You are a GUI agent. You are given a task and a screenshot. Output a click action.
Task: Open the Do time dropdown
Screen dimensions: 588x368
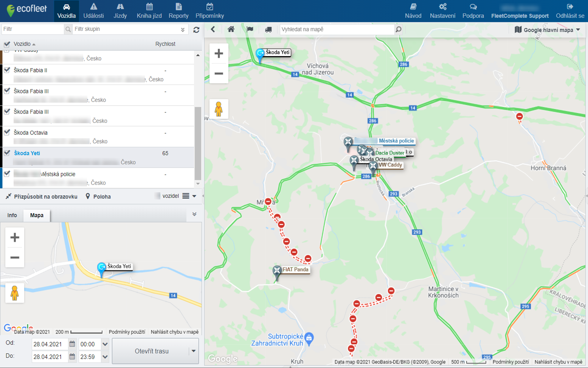(105, 357)
